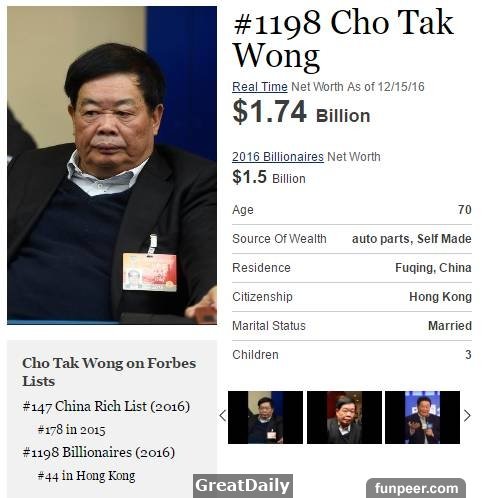Click the GreatDaily watermark badge

243,486
